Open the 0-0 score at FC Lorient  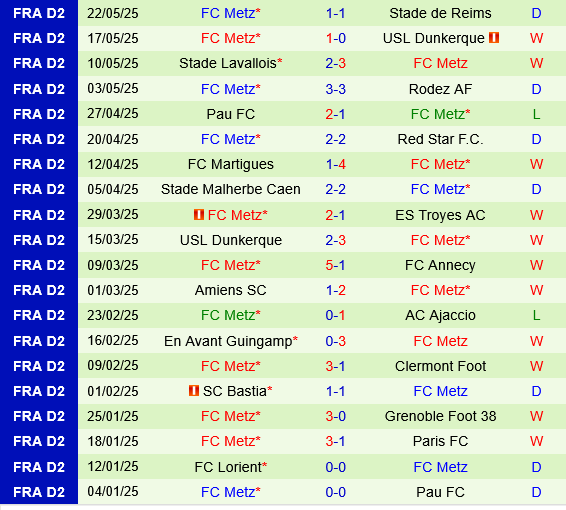pyautogui.click(x=335, y=467)
